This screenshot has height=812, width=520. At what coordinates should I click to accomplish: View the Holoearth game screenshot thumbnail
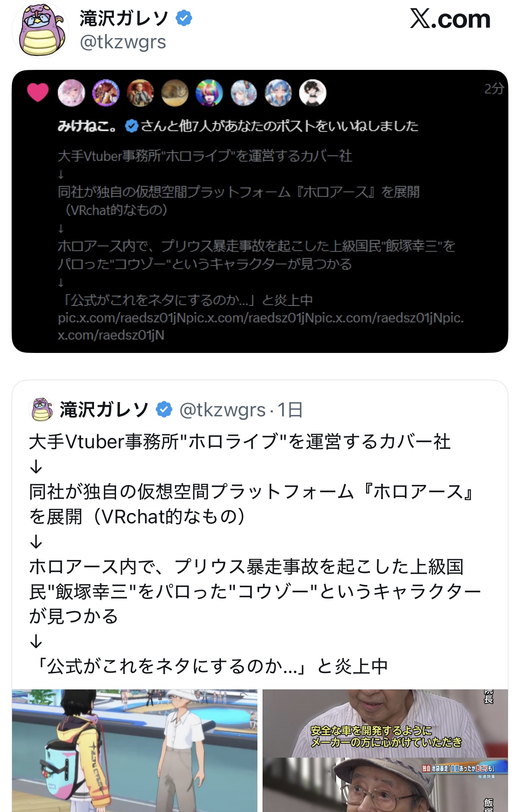[135, 750]
